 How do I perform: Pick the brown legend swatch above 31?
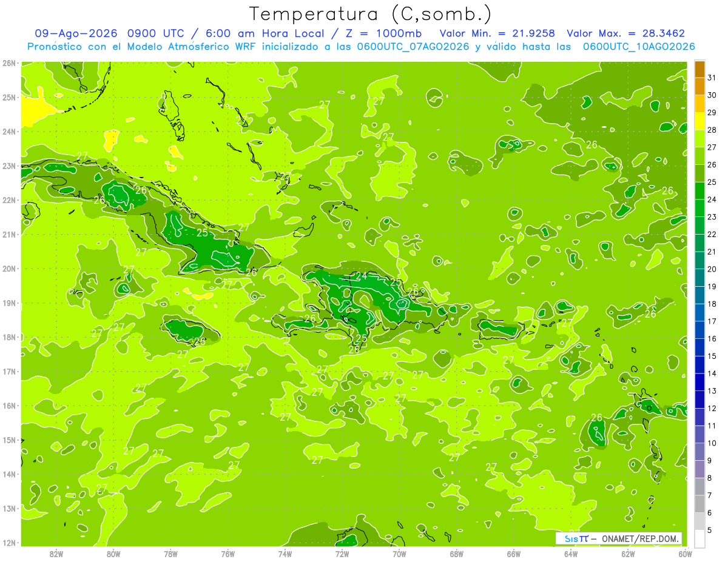coord(699,70)
